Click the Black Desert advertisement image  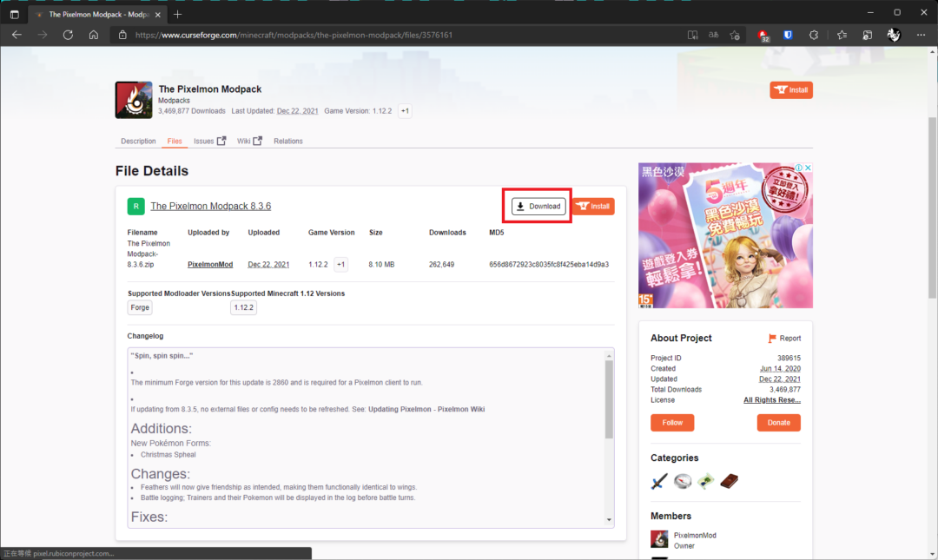725,236
